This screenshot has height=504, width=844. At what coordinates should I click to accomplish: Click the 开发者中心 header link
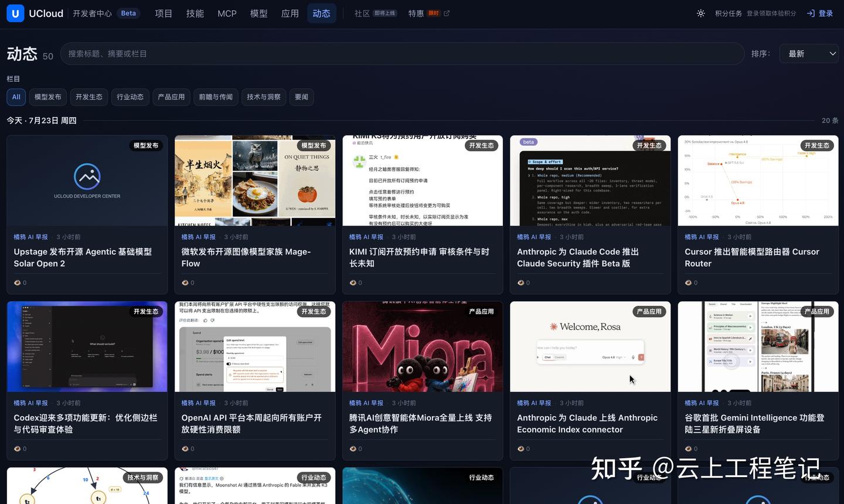(x=92, y=13)
